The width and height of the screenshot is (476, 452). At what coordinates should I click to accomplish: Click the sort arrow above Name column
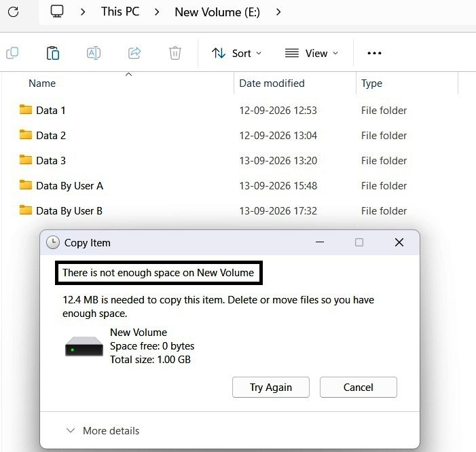pyautogui.click(x=129, y=75)
